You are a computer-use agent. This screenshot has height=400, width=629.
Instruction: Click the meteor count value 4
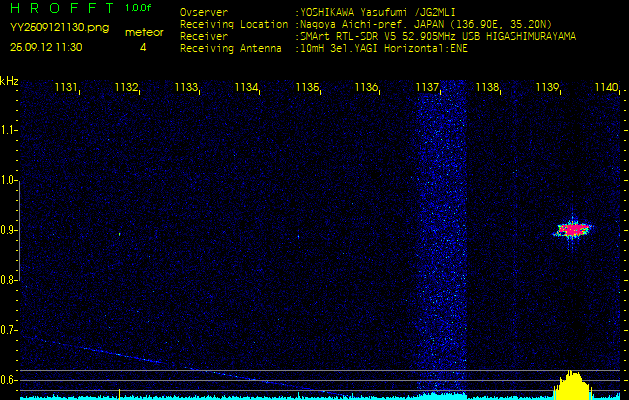143,47
